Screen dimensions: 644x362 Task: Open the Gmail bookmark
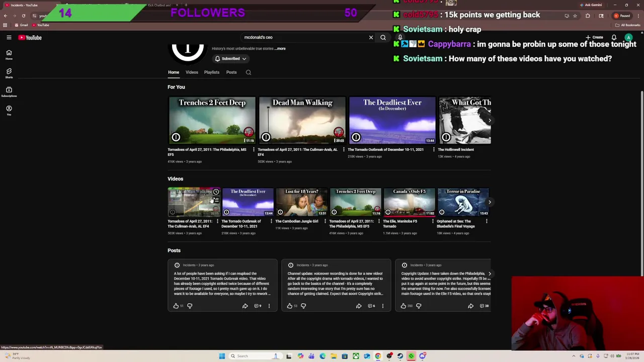[x=21, y=25]
